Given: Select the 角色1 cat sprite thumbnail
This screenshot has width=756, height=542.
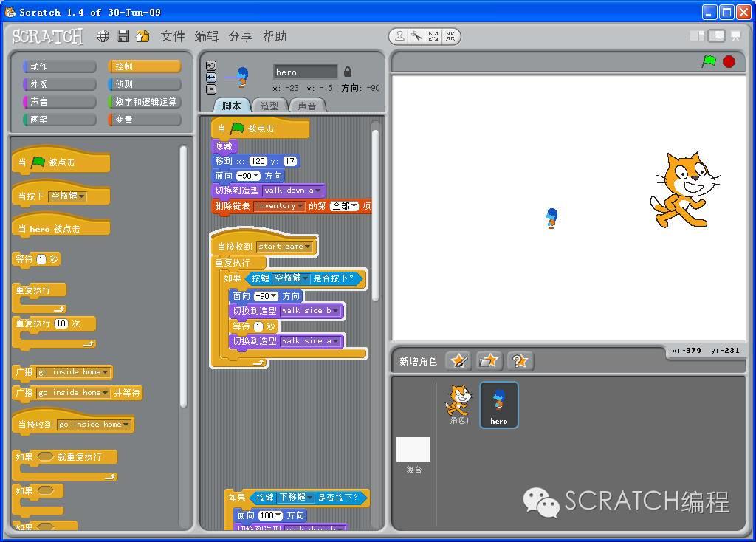Looking at the screenshot, I should coord(458,404).
